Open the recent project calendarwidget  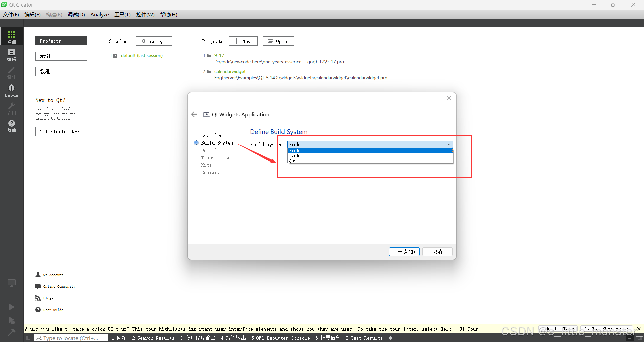230,72
